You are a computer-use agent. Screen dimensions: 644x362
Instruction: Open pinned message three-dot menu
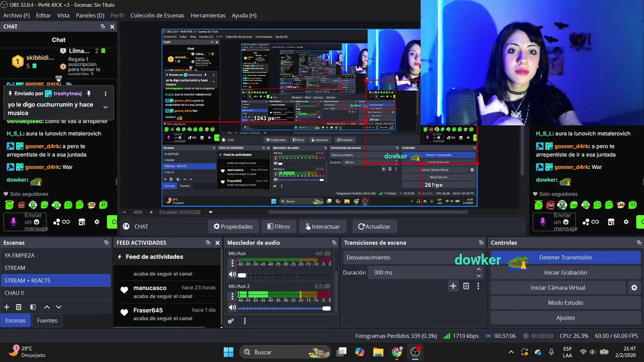coord(105,94)
